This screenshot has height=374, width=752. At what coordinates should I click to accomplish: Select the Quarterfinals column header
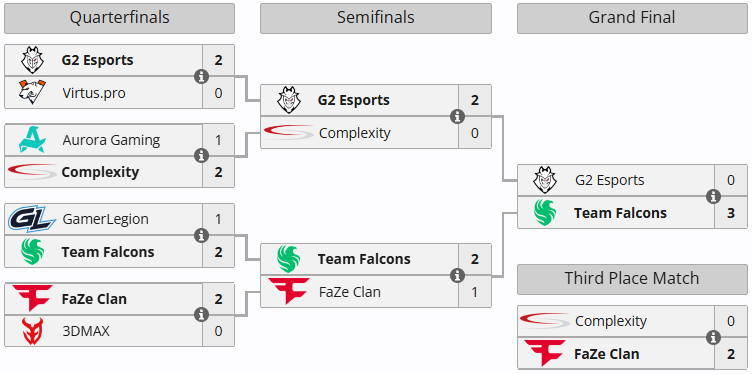point(119,18)
